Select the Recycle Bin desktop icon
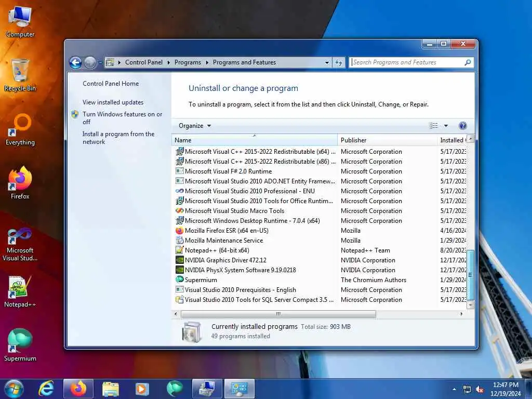 point(20,75)
